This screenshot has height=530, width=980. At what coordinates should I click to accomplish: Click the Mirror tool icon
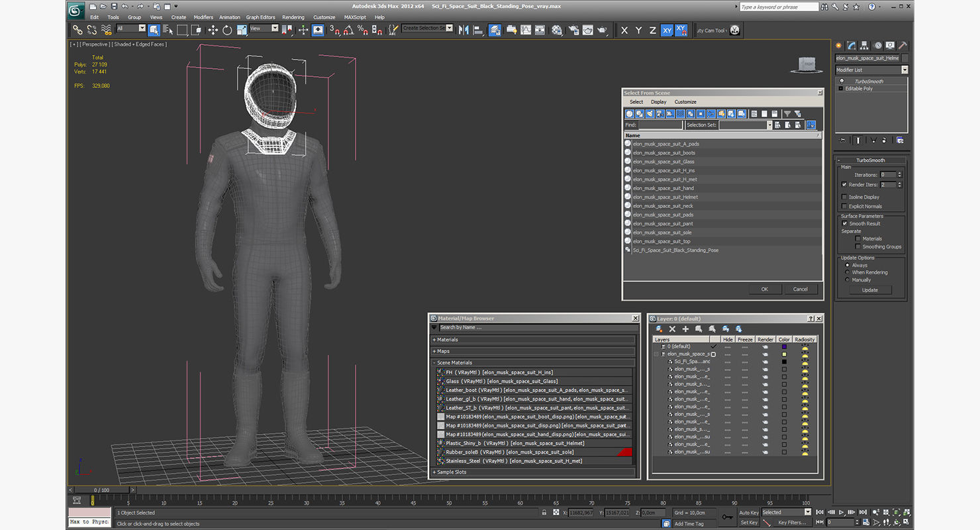464,30
